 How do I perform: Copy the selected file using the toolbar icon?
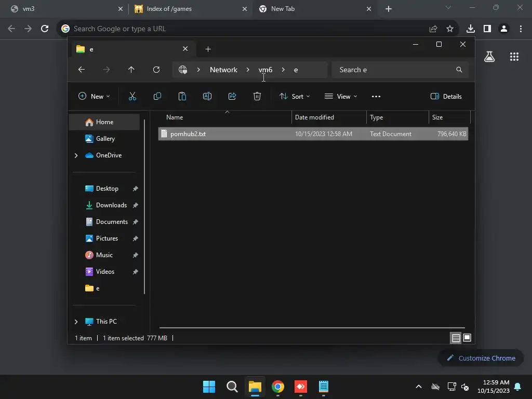[x=157, y=96]
